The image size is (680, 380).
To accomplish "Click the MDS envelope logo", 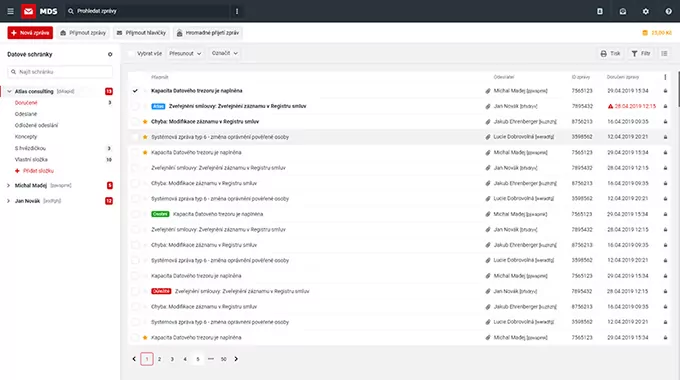I will coord(29,11).
